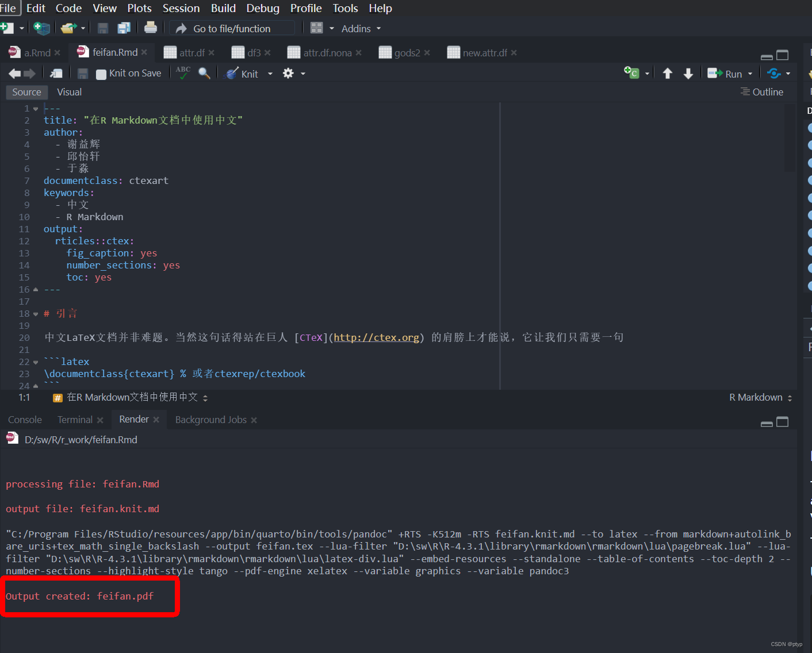Screen dimensions: 812x653
Task: Open the dropdown arrow next to Knit
Action: coord(270,74)
